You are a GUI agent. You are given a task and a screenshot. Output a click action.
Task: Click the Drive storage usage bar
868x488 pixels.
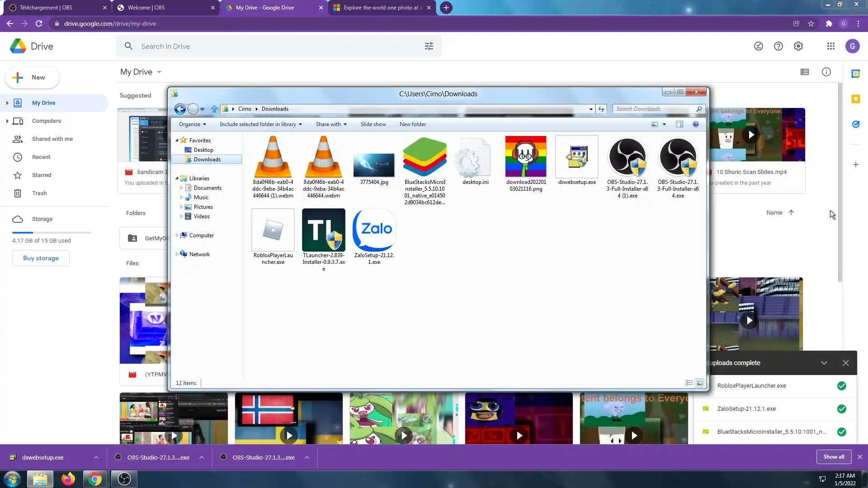coord(52,232)
